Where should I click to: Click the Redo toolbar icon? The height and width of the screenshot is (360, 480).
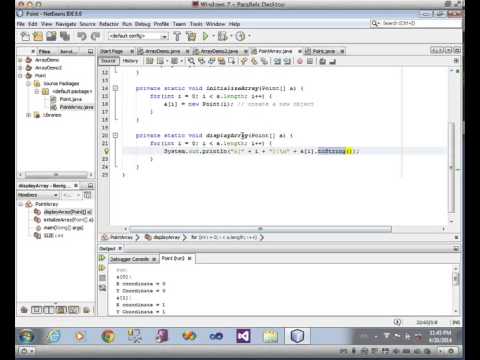(x=95, y=36)
